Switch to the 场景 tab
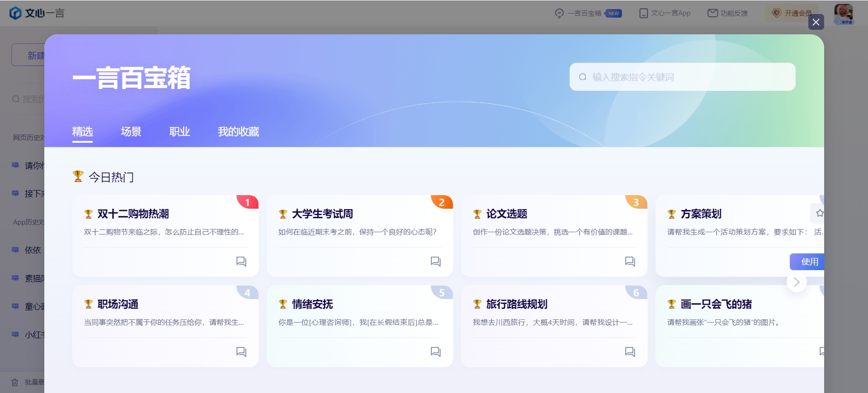This screenshot has width=868, height=393. pyautogui.click(x=131, y=131)
